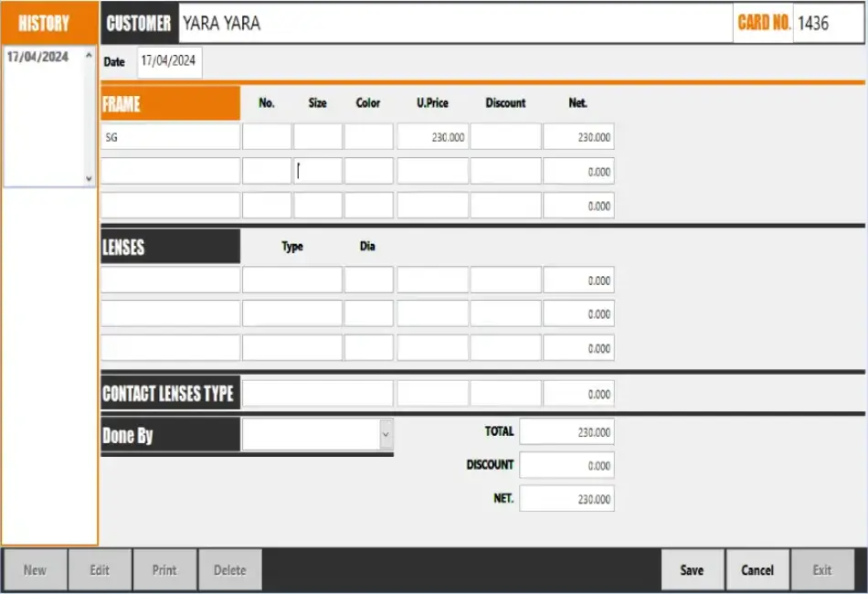Select history entry 17/04/2024
The image size is (868, 594).
pyautogui.click(x=37, y=57)
